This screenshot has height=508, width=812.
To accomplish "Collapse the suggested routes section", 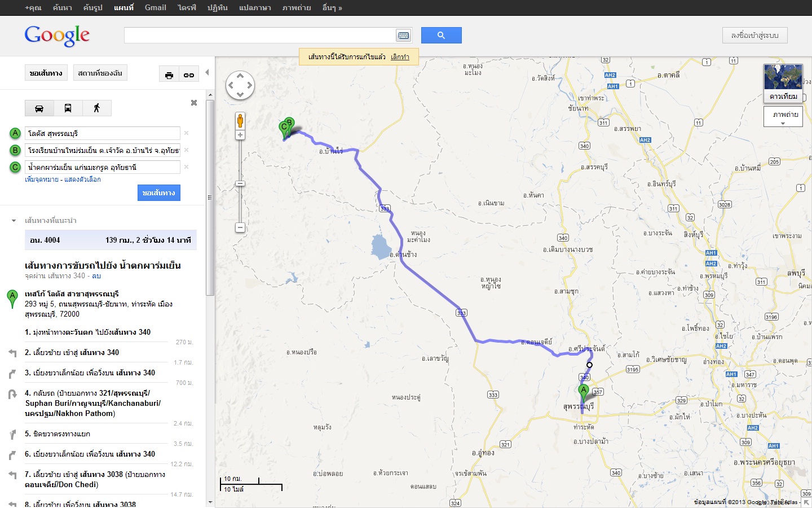I will pos(14,221).
